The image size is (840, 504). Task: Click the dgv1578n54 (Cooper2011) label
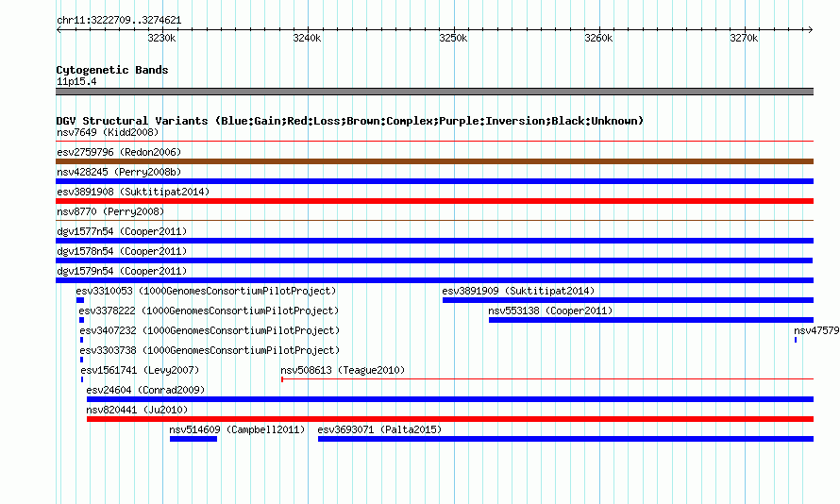pos(122,251)
